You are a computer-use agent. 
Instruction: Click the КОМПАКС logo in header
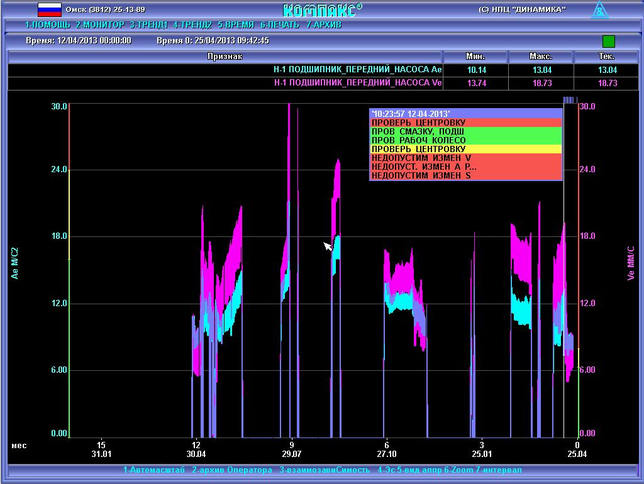tap(321, 10)
